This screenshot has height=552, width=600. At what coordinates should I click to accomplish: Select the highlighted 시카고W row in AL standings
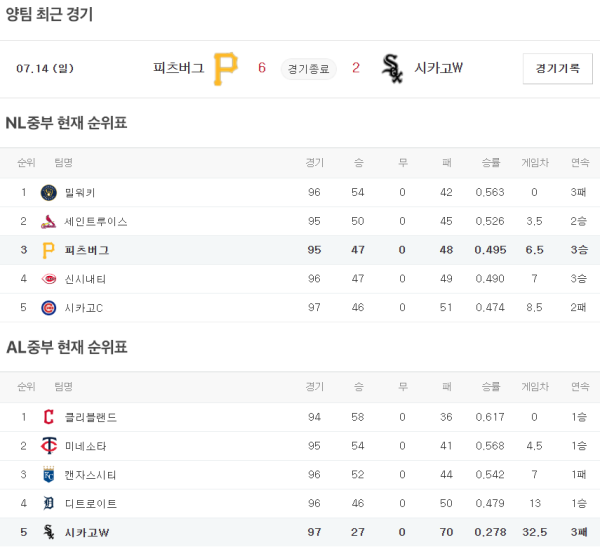point(300,533)
